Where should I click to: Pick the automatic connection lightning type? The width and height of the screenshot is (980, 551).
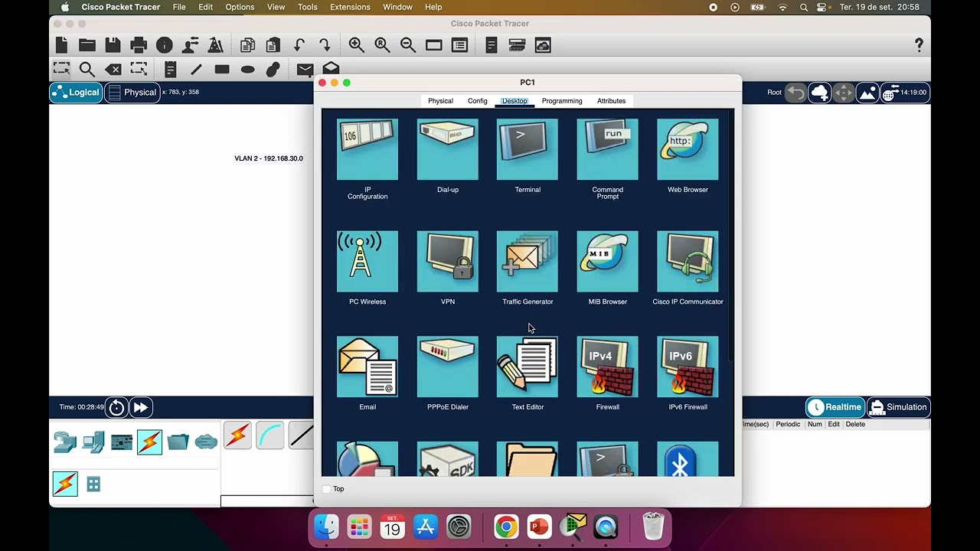tap(237, 435)
